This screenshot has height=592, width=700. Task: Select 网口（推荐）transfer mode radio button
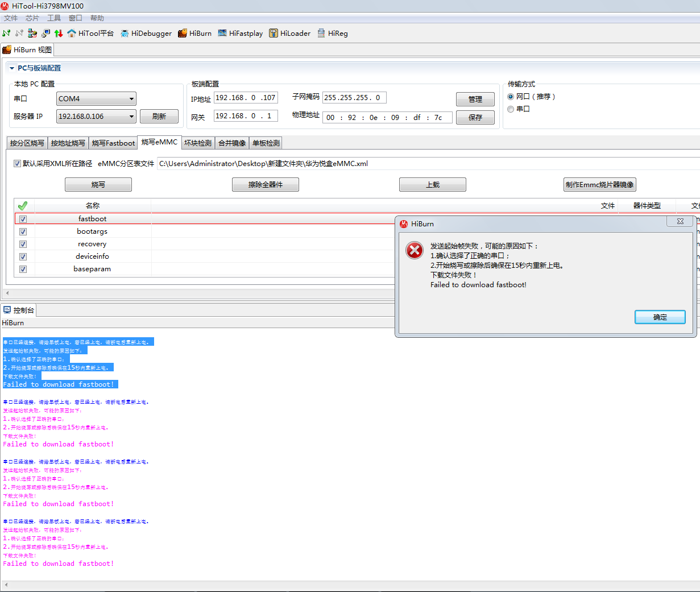click(511, 97)
